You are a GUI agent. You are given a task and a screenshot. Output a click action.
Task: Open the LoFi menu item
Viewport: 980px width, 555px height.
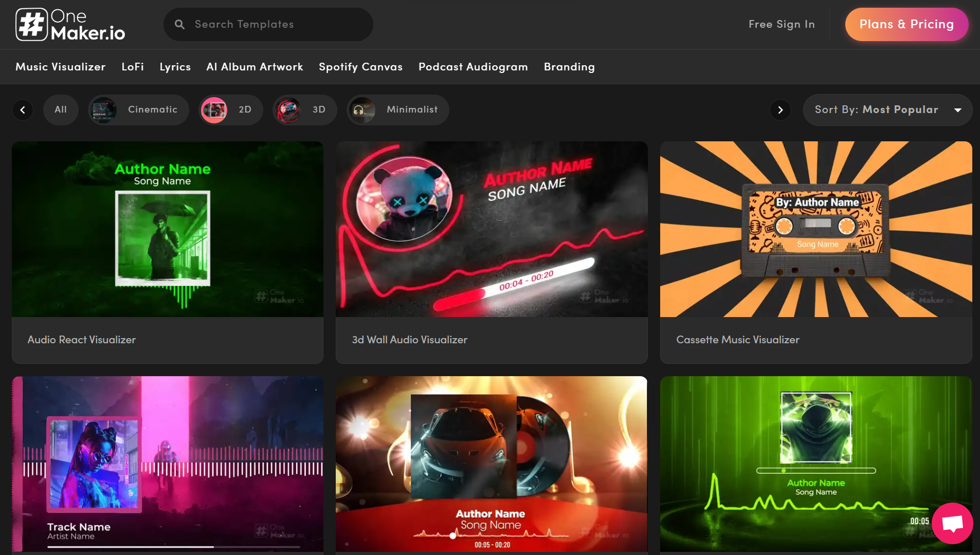[x=133, y=67]
